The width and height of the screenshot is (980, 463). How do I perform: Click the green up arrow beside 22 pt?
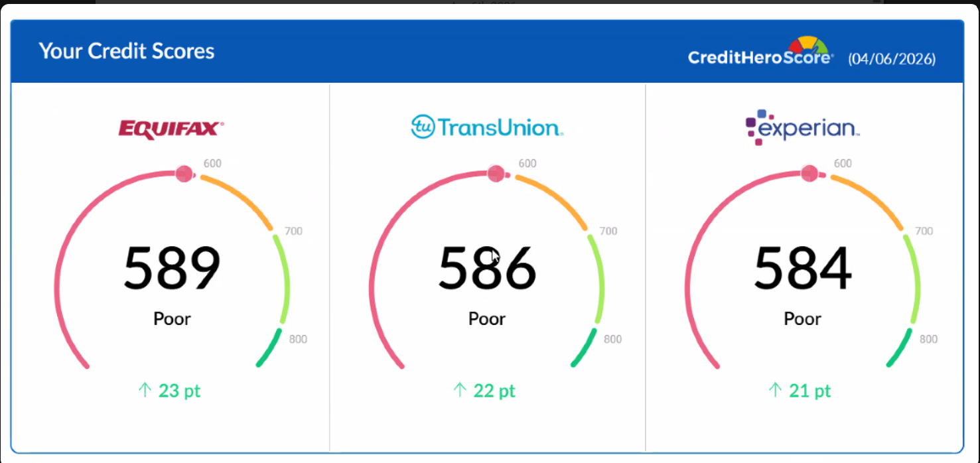click(460, 390)
